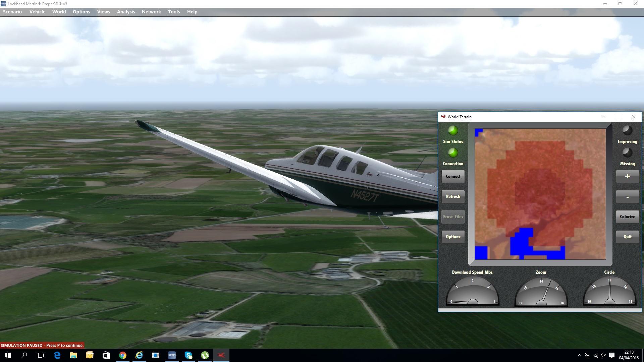Open the World menu
The height and width of the screenshot is (362, 644).
[x=59, y=12]
